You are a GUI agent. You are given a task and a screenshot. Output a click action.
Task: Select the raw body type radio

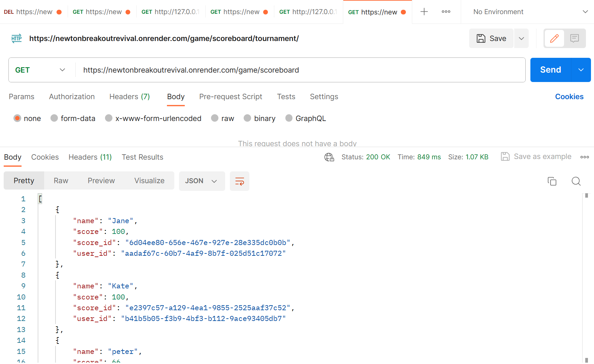[214, 118]
